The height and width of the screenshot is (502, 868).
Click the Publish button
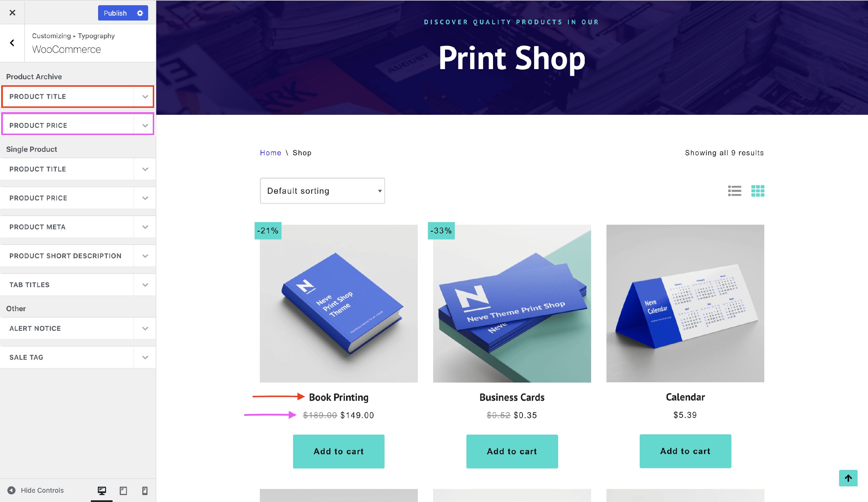(x=115, y=13)
